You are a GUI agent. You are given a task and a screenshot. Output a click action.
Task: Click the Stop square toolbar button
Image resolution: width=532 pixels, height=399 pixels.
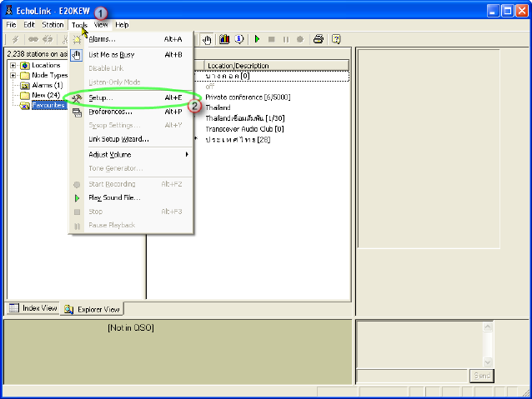pyautogui.click(x=272, y=39)
